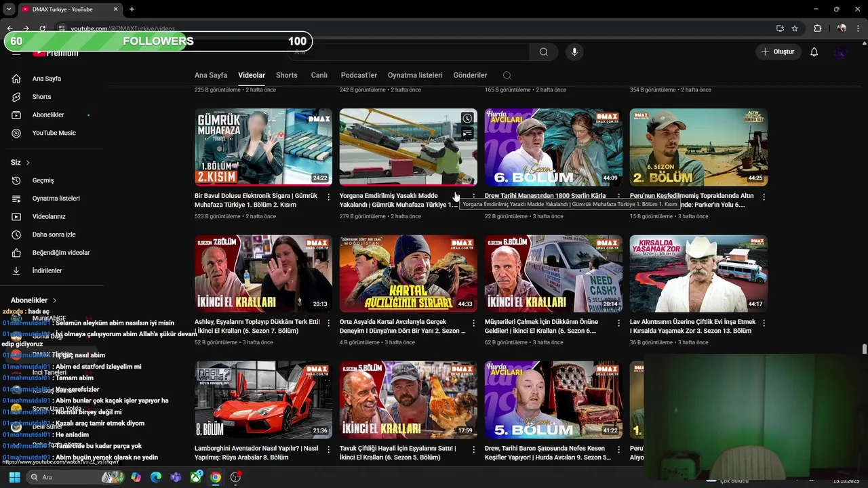Switch to the channel Oynatma listeleri tab

[415, 75]
